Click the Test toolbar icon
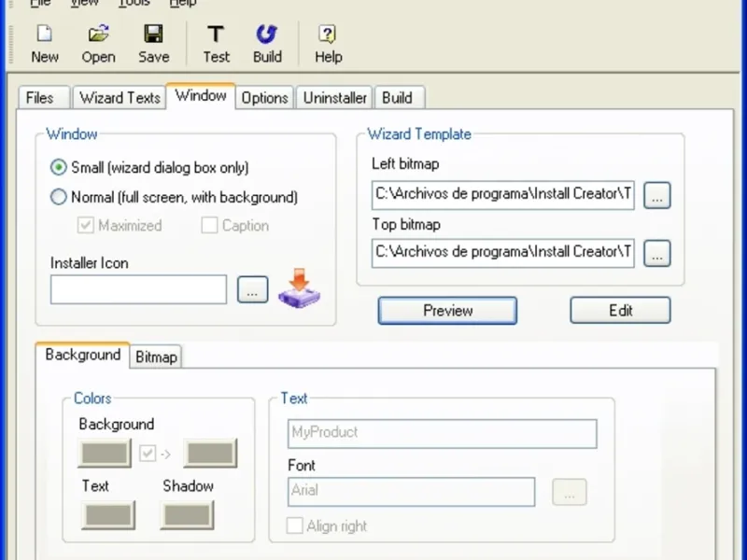Screen dimensions: 747x560 216,35
